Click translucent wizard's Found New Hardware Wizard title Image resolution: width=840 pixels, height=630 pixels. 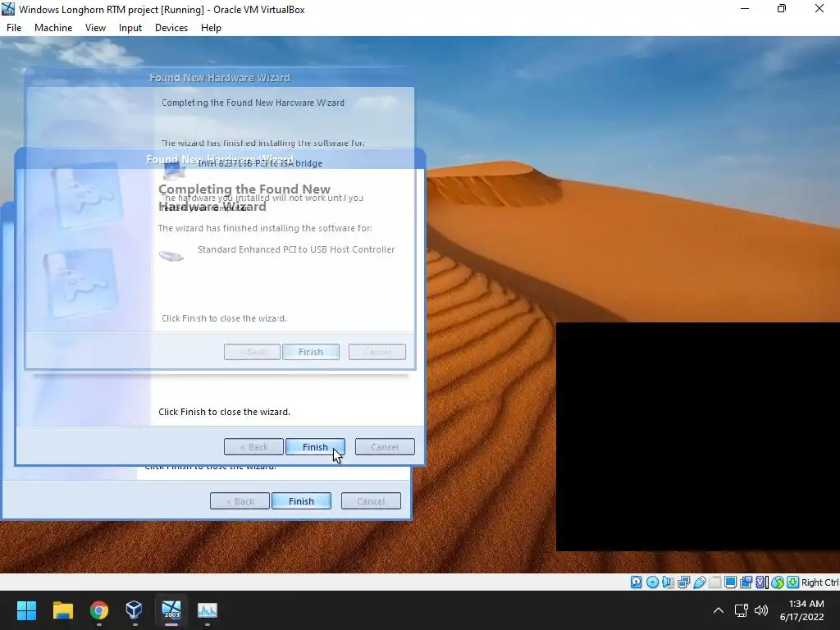220,78
